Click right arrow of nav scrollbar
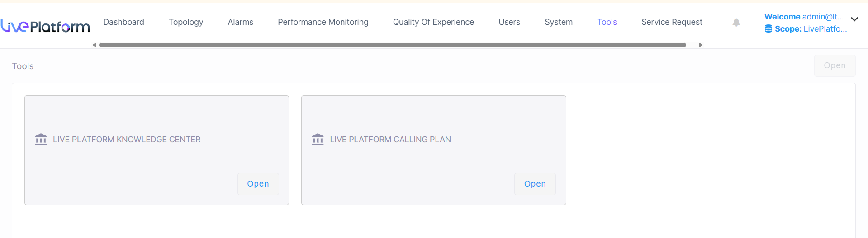 [700, 45]
